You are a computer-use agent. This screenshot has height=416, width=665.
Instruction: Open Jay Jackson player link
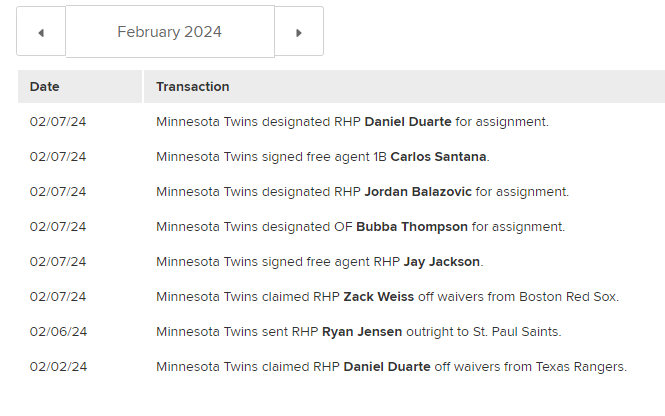(x=442, y=262)
